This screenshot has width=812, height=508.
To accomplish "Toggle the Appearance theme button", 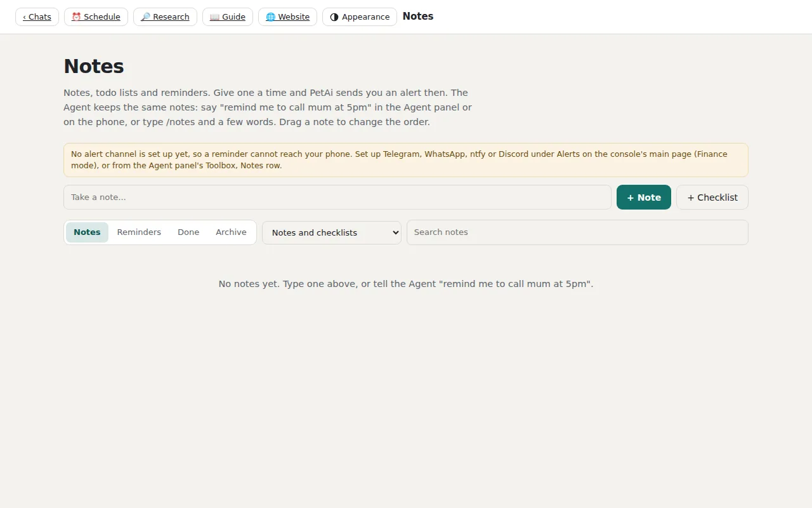I will pyautogui.click(x=360, y=17).
